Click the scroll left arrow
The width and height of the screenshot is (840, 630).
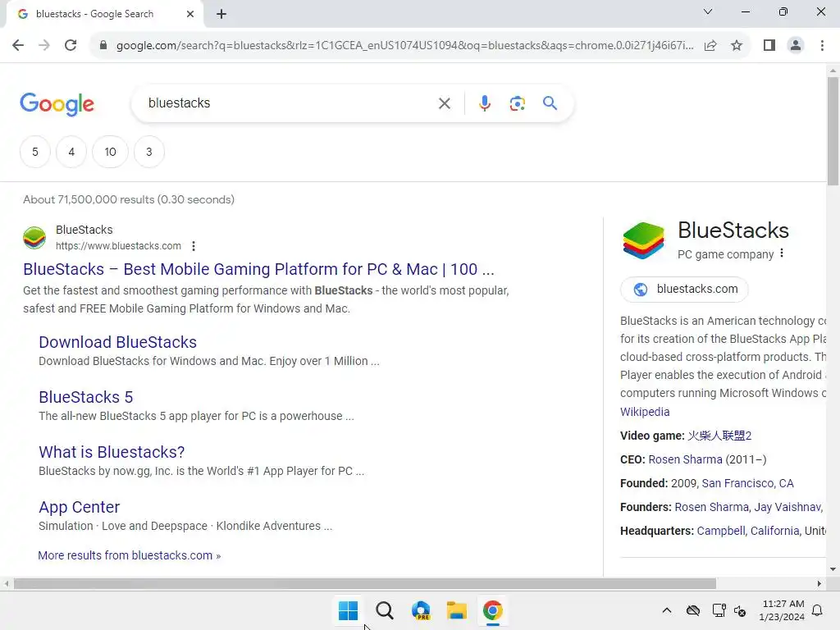coord(7,583)
